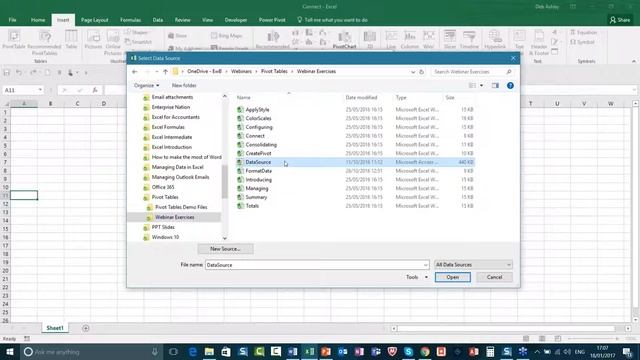Click the Pictures ribbon icon
Screen dimensions: 640x360
tap(93, 40)
